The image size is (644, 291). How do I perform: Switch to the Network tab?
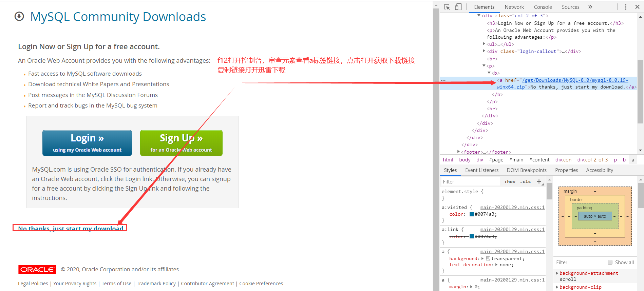pyautogui.click(x=514, y=7)
